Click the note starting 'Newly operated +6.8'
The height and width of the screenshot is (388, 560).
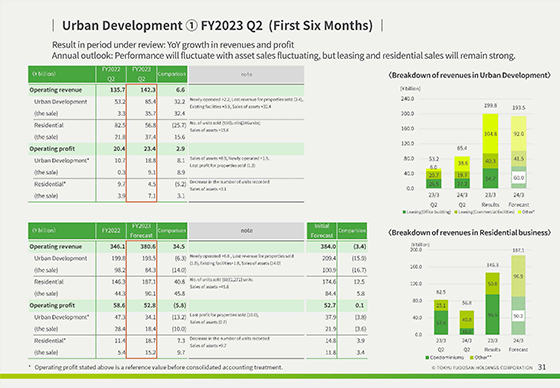click(242, 260)
